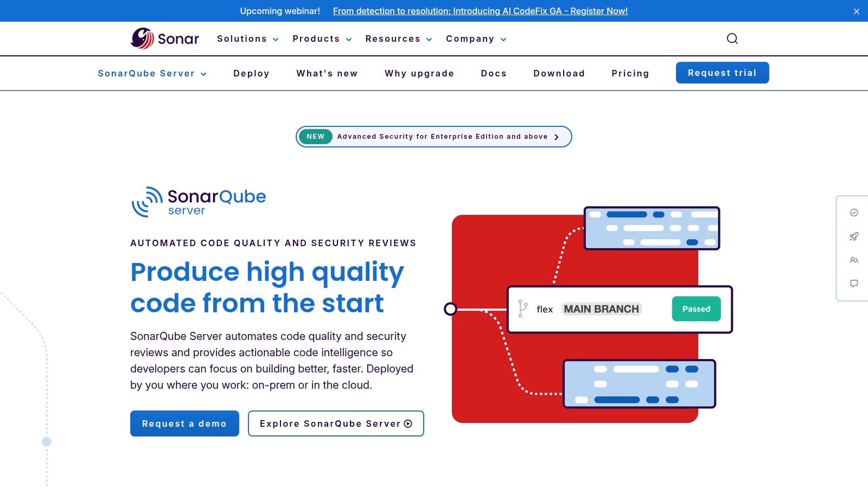Click the 'Upcoming webinar!' text

tap(280, 11)
